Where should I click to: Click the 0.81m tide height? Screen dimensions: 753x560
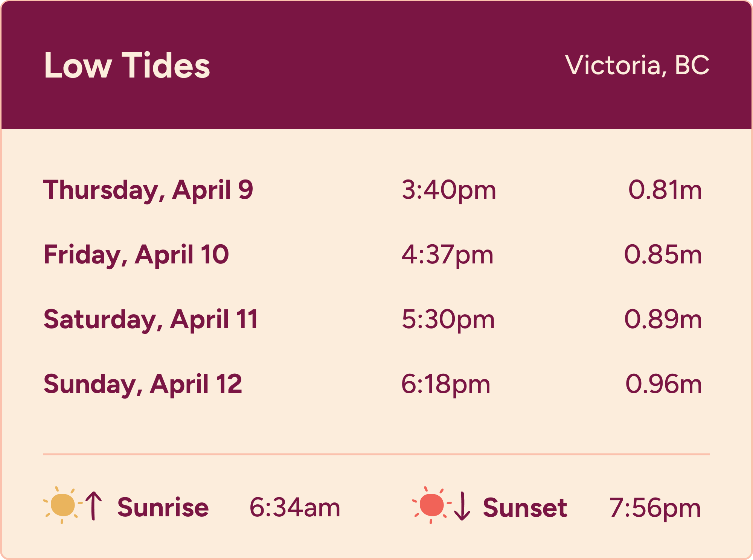point(665,190)
